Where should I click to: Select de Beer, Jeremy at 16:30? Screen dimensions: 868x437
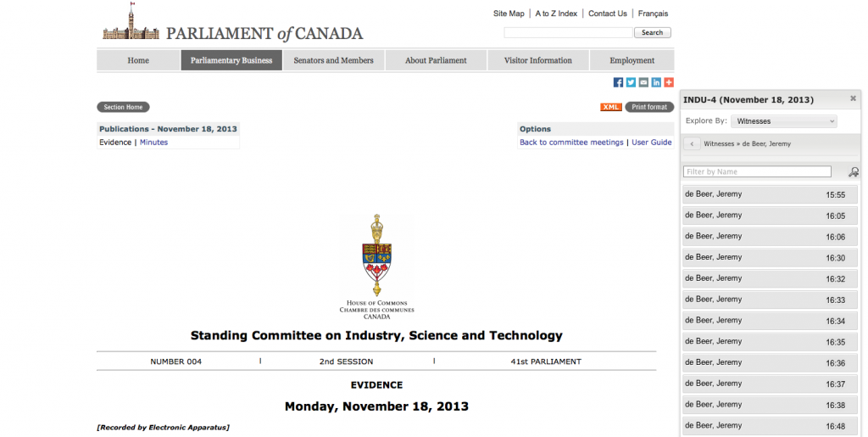click(770, 258)
